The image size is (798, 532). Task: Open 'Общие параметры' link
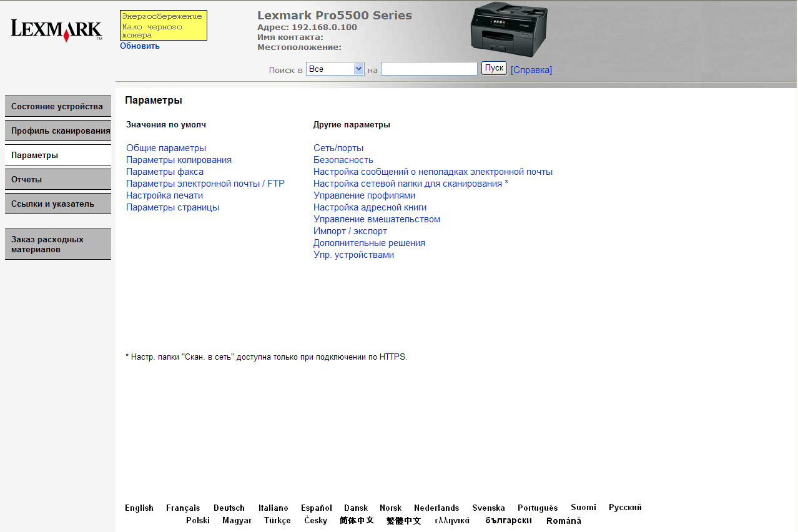pyautogui.click(x=166, y=148)
